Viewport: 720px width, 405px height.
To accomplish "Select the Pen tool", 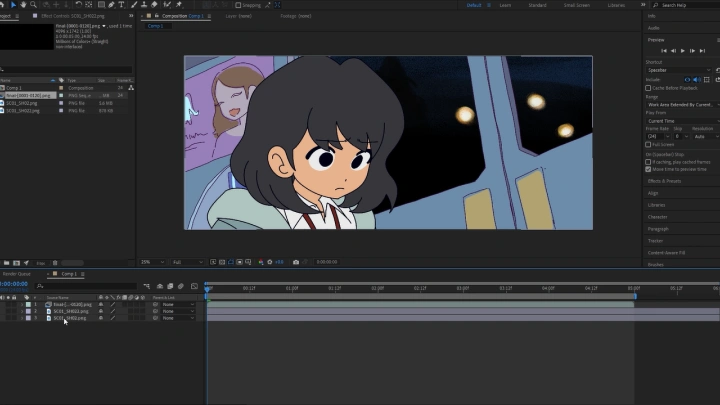I will click(111, 5).
